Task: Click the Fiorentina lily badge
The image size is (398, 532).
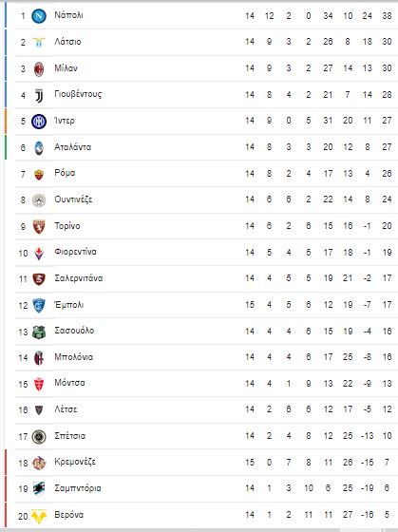Action: click(39, 253)
